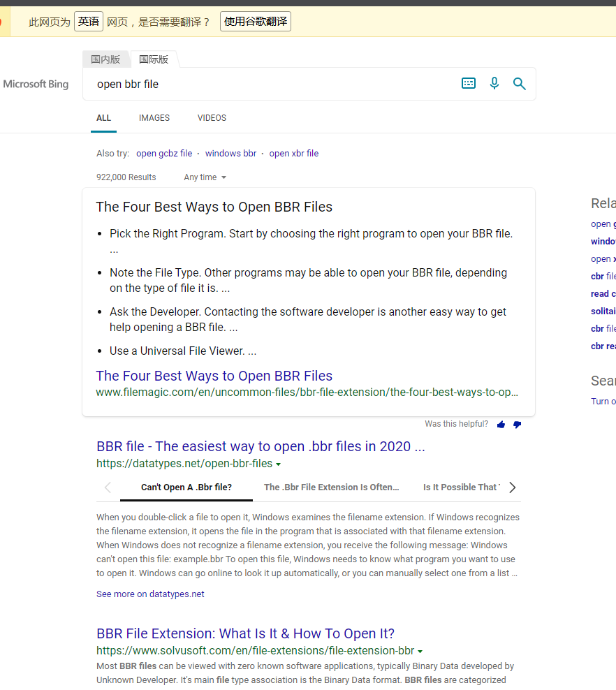Try the 'open gcbz file' suggestion
Image resolution: width=616 pixels, height=690 pixels.
tap(164, 154)
